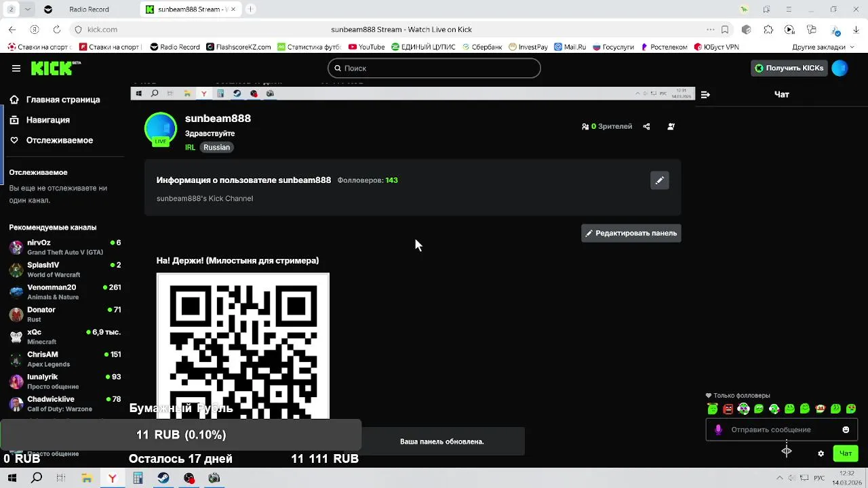This screenshot has height=488, width=868.
Task: Select the headphones emote in chat
Action: tap(743, 409)
